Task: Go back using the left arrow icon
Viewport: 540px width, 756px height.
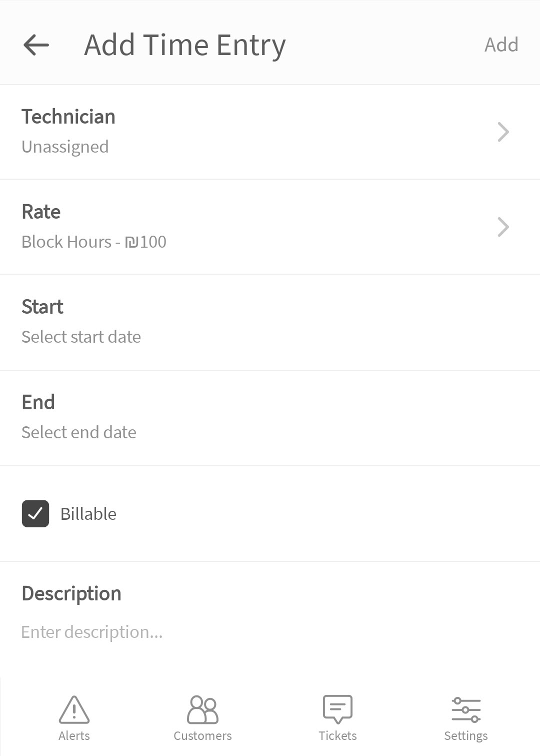Action: (x=36, y=45)
